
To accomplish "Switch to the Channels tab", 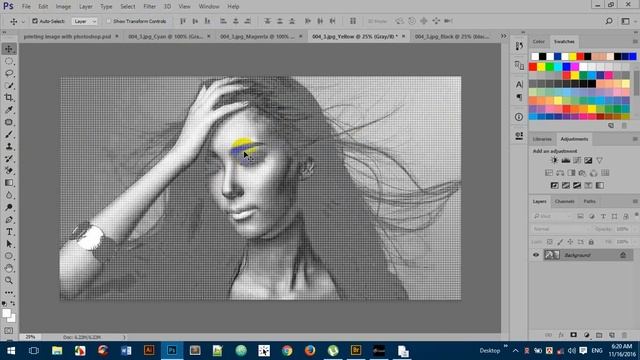I will click(564, 202).
